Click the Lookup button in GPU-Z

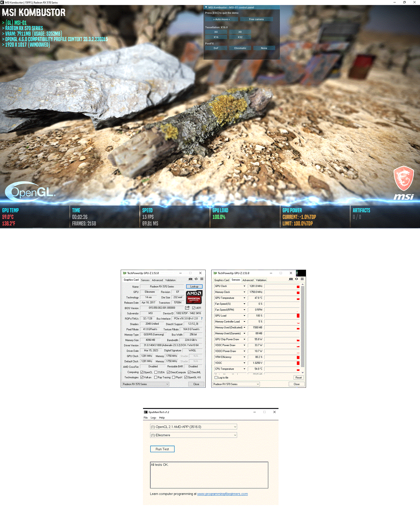click(x=194, y=286)
